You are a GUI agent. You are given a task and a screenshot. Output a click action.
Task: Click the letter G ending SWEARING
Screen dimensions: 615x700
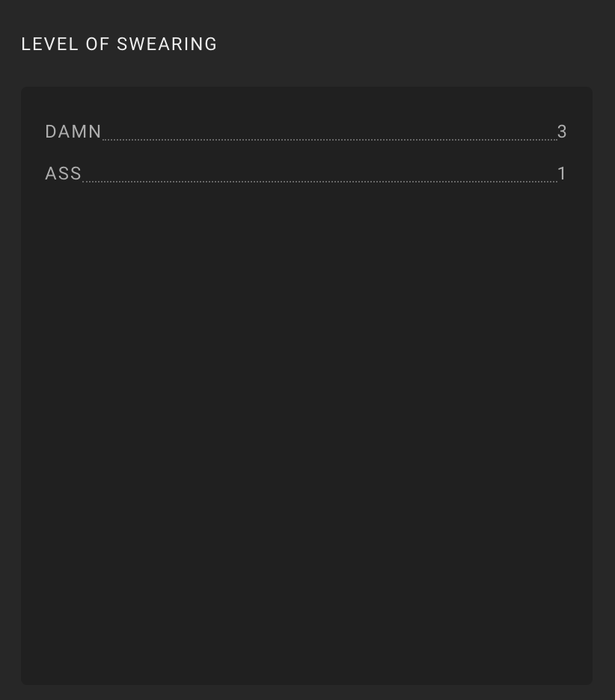(211, 44)
